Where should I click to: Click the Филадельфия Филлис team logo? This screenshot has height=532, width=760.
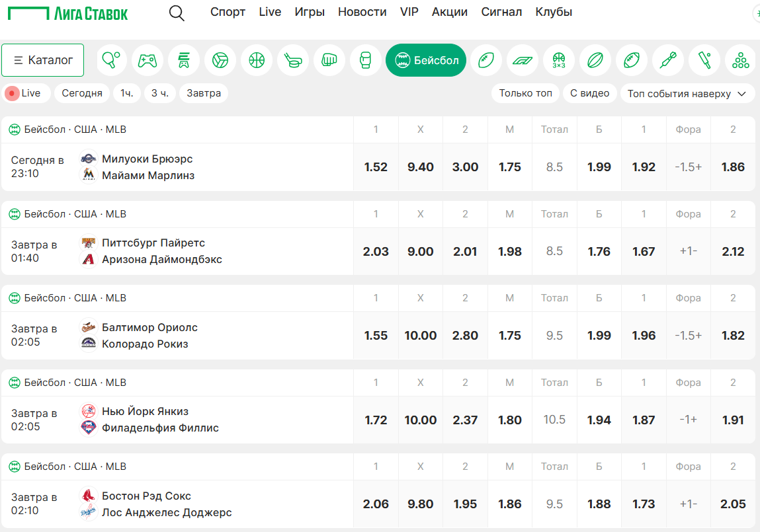click(88, 428)
